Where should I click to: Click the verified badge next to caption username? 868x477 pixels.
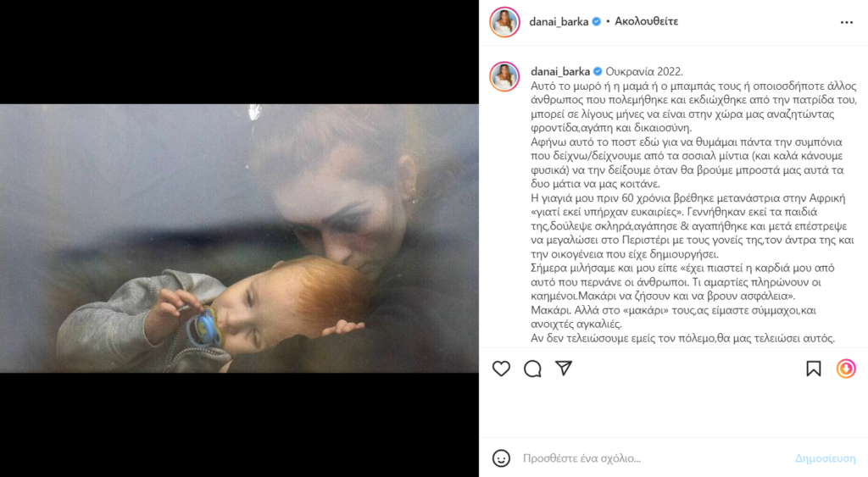[598, 71]
